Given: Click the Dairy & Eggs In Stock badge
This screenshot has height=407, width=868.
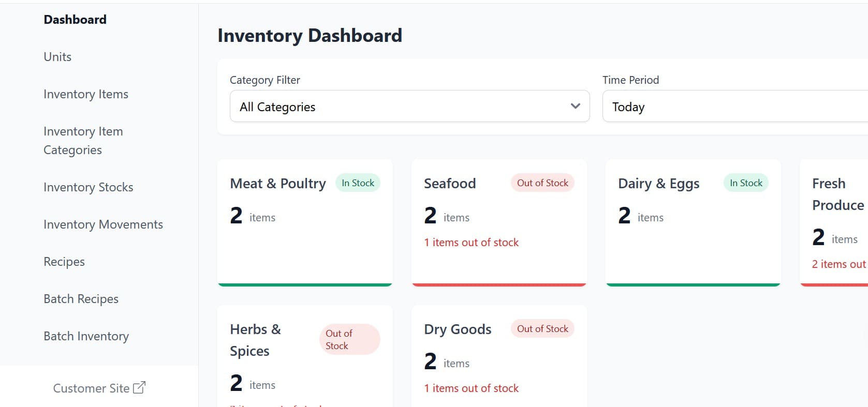Looking at the screenshot, I should [x=746, y=183].
